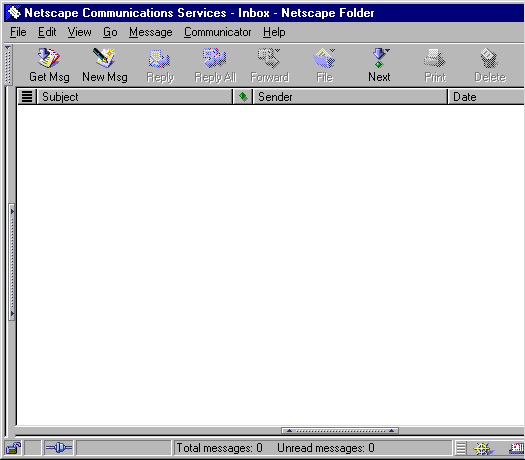Viewport: 525px width, 460px height.
Task: Click the dotted message pane splitter bar
Action: tap(340, 431)
